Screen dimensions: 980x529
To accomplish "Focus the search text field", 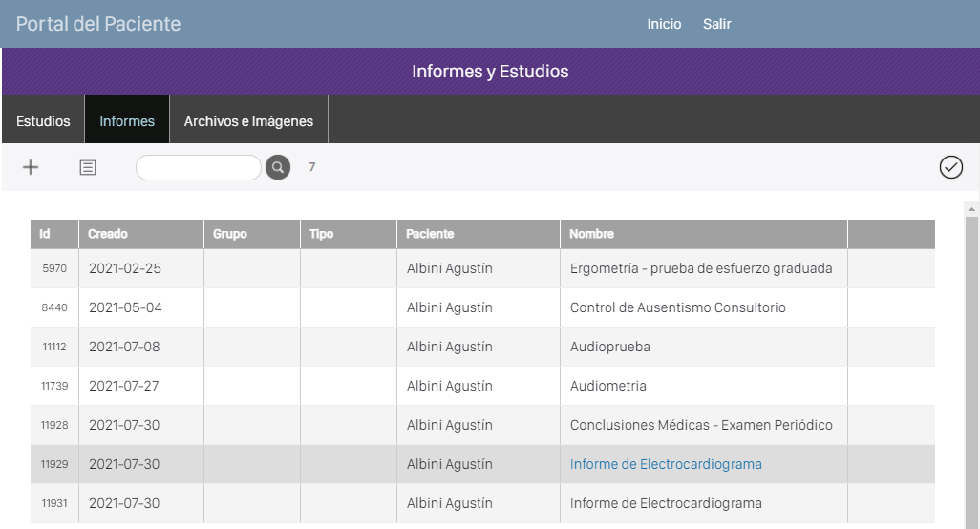I will [x=199, y=167].
